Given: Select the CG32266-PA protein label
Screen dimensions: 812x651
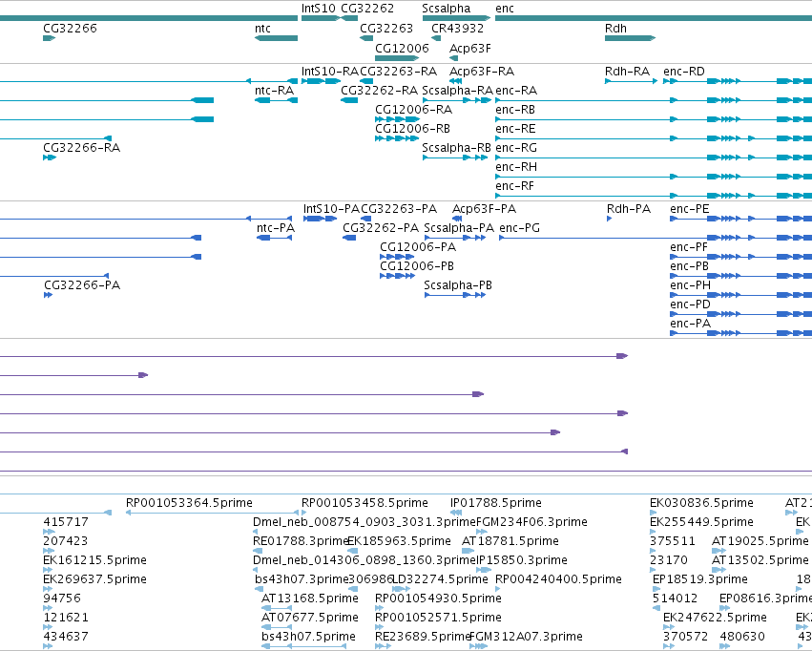Looking at the screenshot, I should tap(82, 285).
